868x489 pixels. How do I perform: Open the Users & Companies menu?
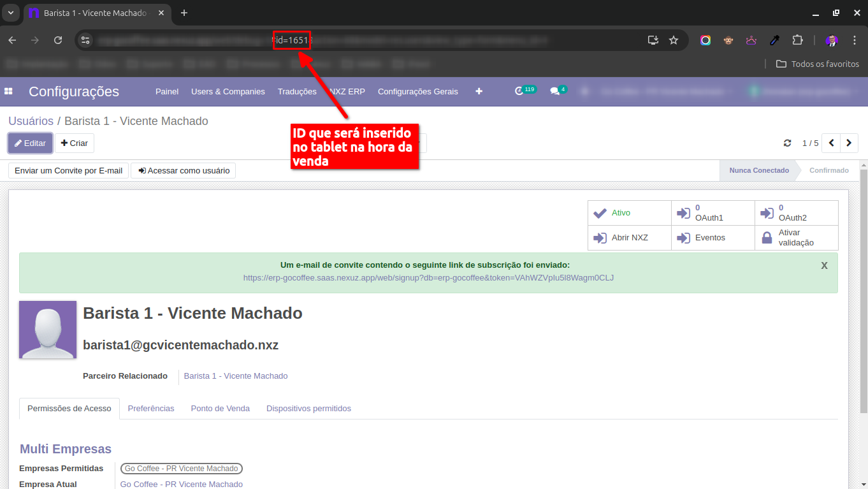(228, 92)
